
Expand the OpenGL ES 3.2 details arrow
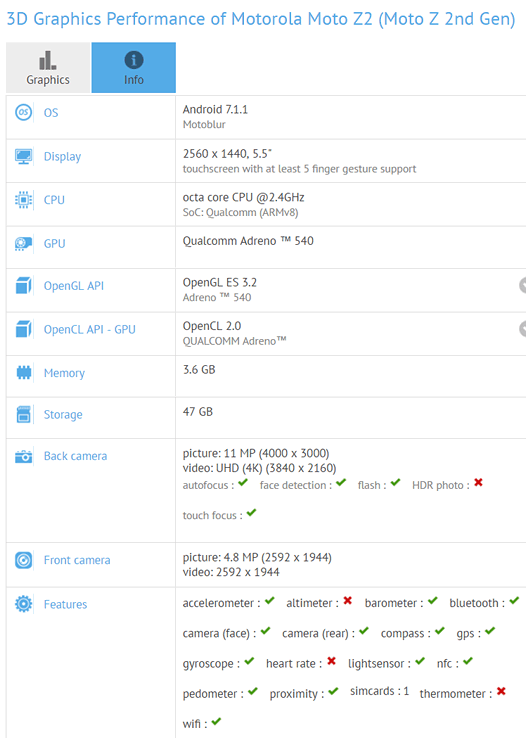tap(522, 285)
